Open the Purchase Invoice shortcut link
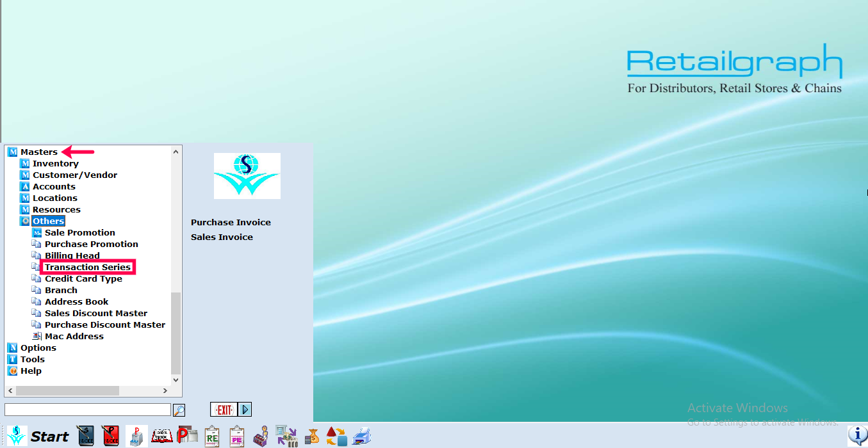Screen dimensions: 868x448 [231, 223]
